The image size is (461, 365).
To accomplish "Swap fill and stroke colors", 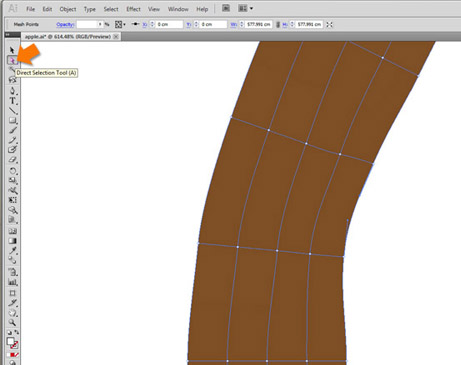I will point(16,332).
